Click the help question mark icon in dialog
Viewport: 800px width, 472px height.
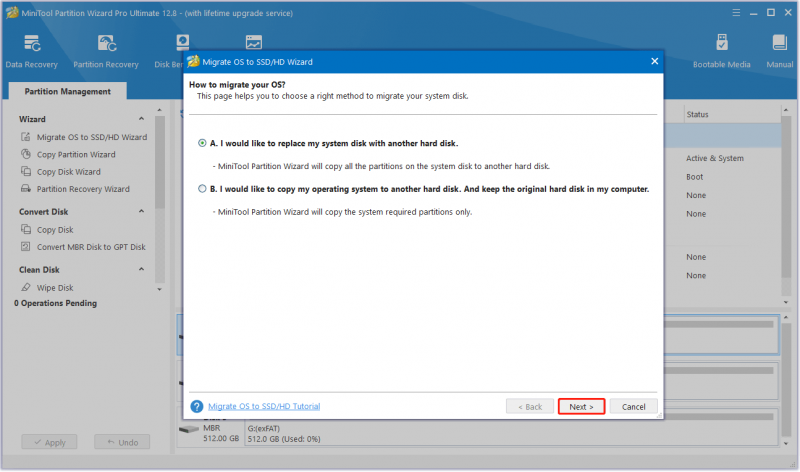point(197,406)
